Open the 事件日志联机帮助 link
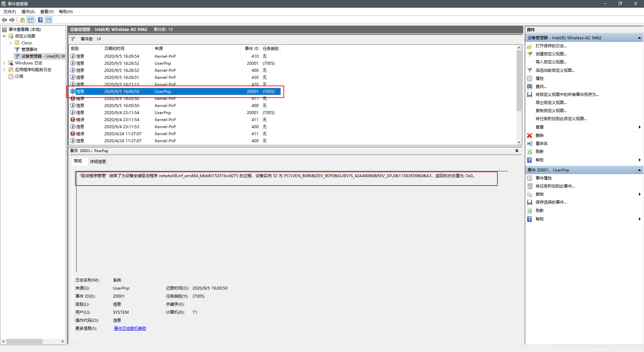The width and height of the screenshot is (644, 352). (x=130, y=329)
